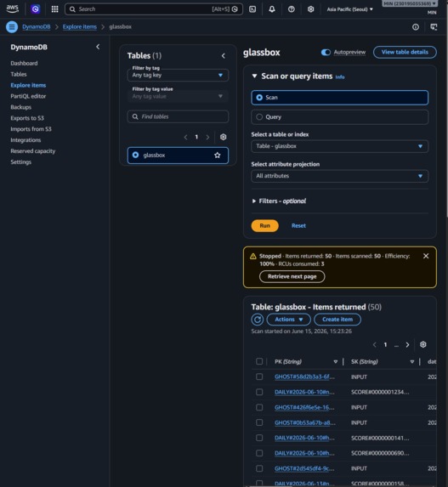Check the select-all items checkbox

(259, 361)
